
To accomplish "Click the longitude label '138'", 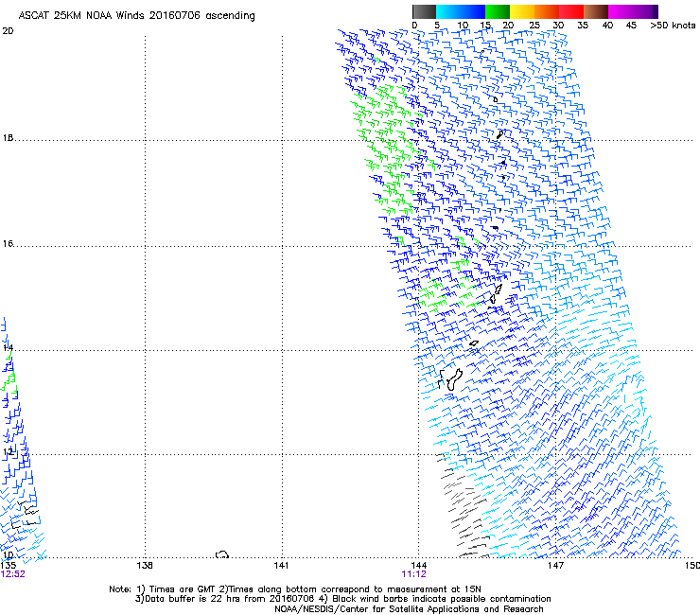I will pos(145,566).
